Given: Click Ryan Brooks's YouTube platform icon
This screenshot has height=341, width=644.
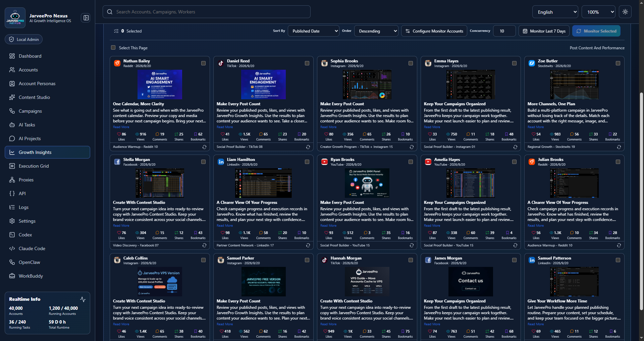Looking at the screenshot, I should click(x=324, y=162).
